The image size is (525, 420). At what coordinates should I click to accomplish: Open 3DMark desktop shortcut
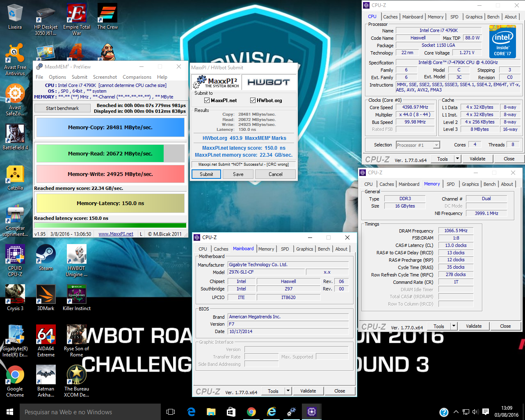tap(46, 298)
